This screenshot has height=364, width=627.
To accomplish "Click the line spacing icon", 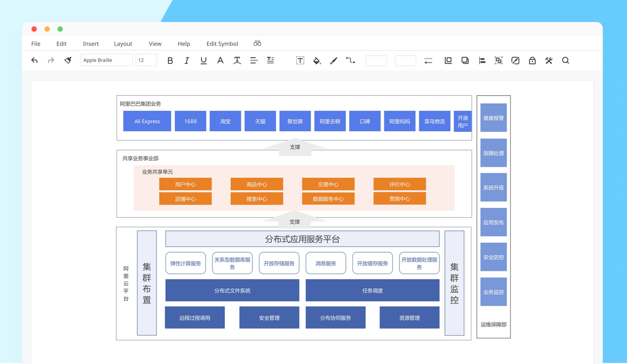I will (271, 60).
